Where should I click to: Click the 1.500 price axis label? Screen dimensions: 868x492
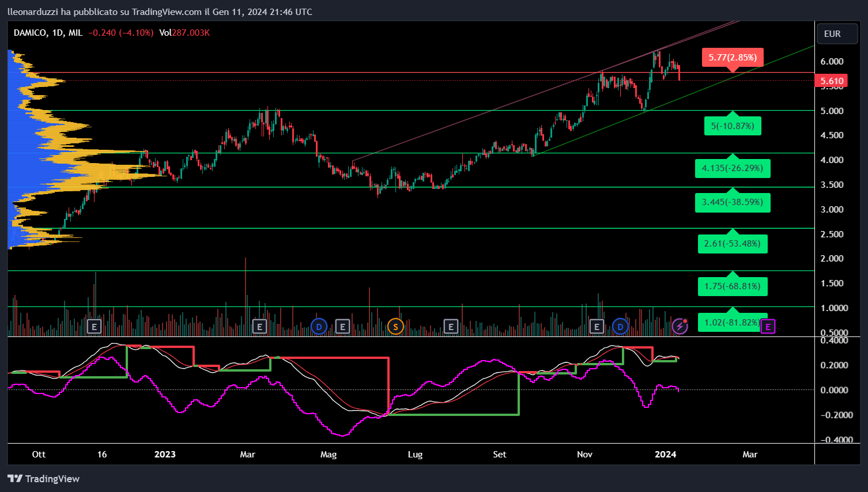832,283
